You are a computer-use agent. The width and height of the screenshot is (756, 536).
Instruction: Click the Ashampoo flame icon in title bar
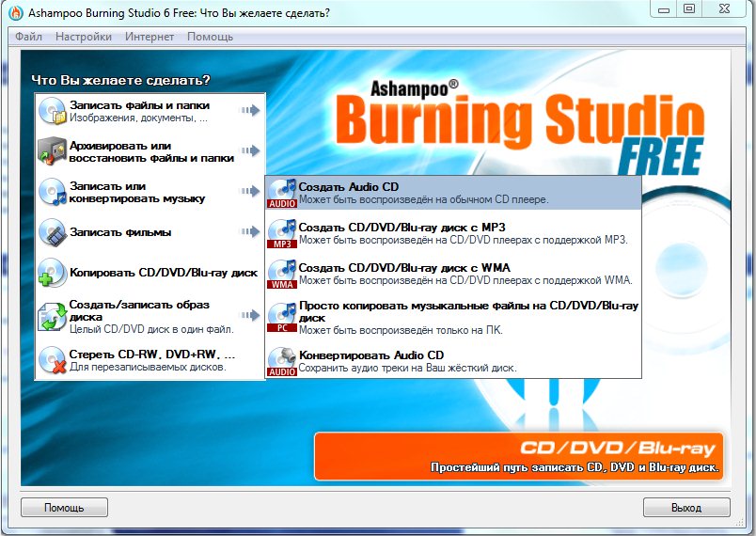click(x=16, y=12)
